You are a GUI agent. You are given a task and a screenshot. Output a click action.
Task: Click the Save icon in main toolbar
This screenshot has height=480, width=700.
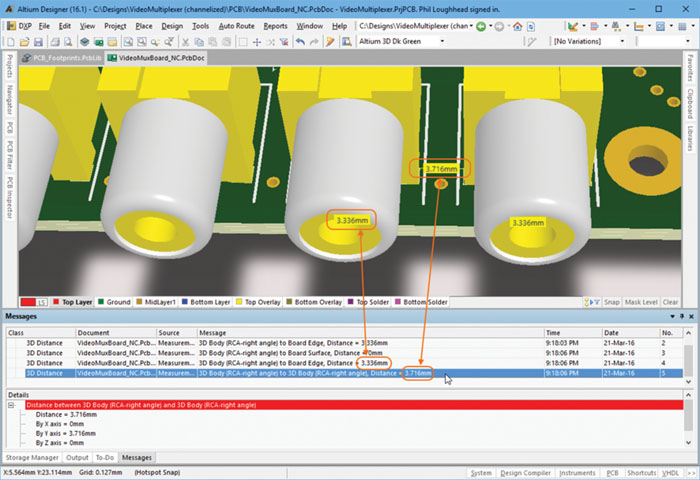39,41
